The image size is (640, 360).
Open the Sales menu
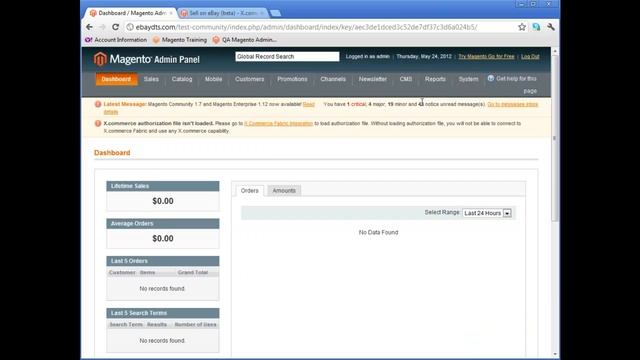[x=151, y=79]
